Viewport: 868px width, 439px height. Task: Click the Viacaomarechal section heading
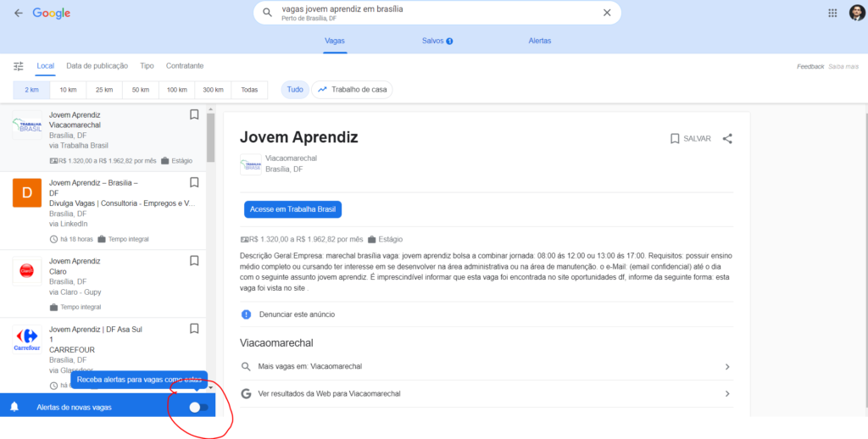(277, 343)
